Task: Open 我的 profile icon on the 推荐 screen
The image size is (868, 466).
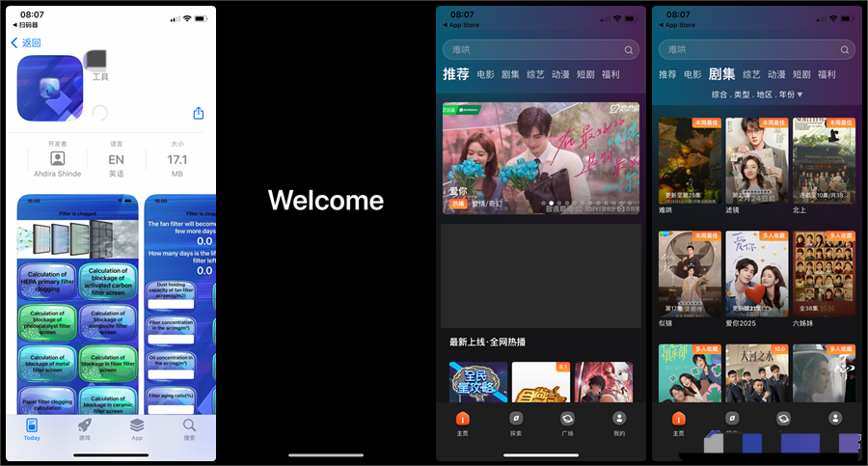Action: click(619, 423)
